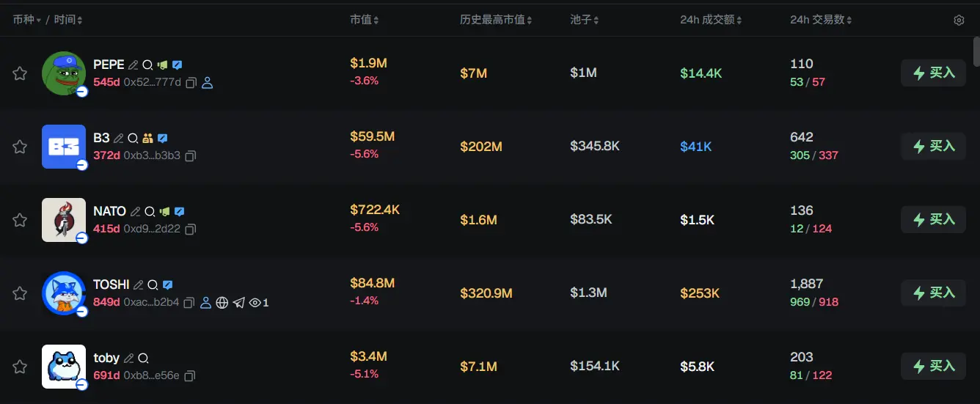This screenshot has width=980, height=404.
Task: Click the yellow group icon beside B3
Action: 147,139
